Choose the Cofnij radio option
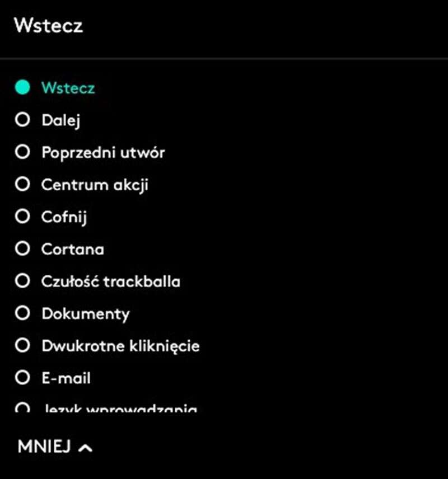The height and width of the screenshot is (479, 448). click(22, 217)
